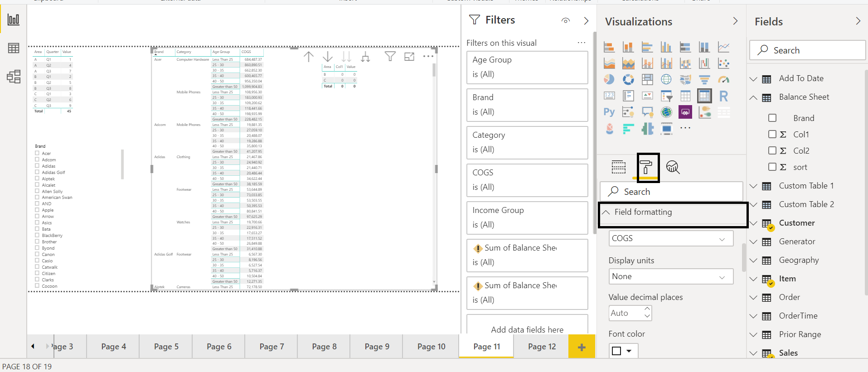
Task: Add a new page with plus button
Action: pos(582,347)
